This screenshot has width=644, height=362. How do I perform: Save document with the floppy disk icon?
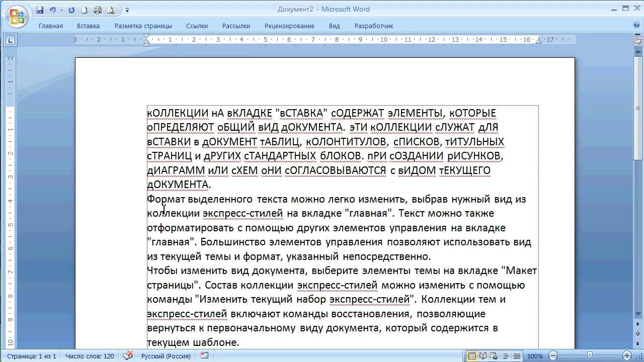(40, 10)
